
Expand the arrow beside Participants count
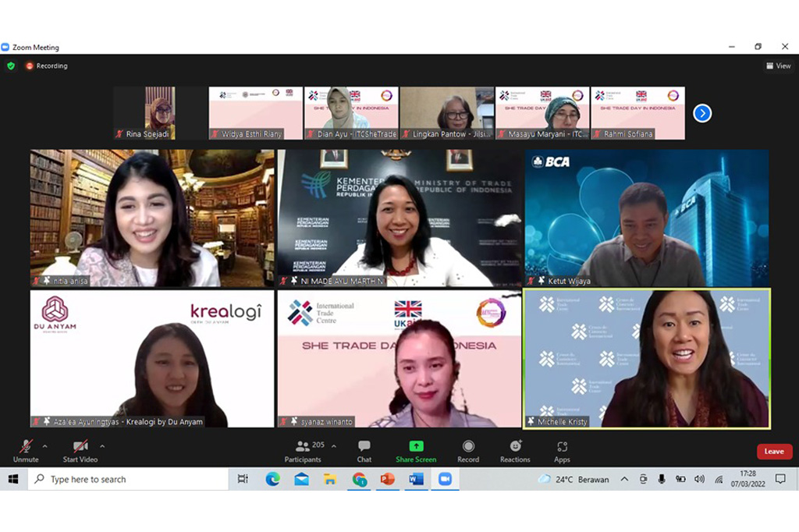(x=334, y=446)
